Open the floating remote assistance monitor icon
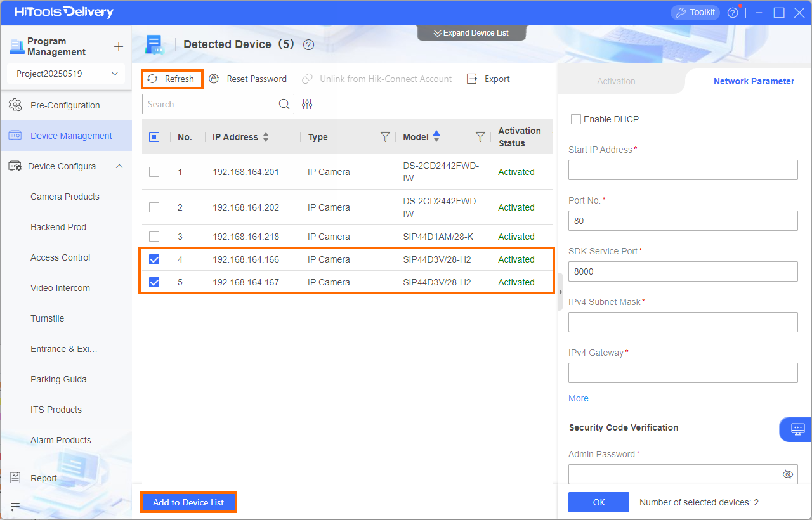 [797, 429]
